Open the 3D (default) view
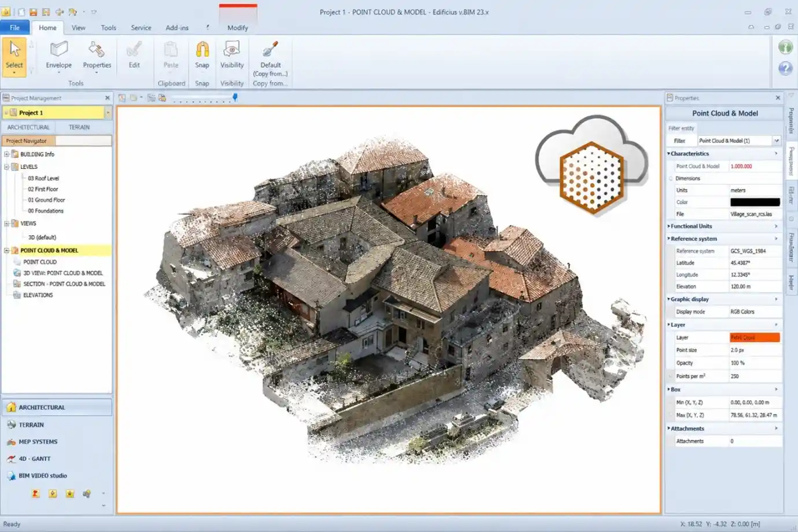This screenshot has height=532, width=798. tap(42, 237)
